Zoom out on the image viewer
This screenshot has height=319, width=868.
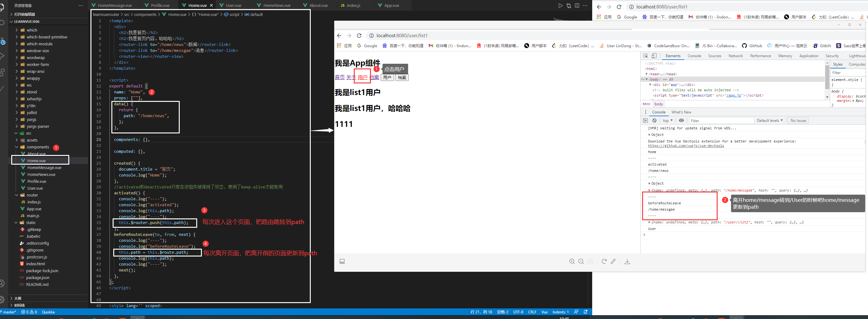581,261
